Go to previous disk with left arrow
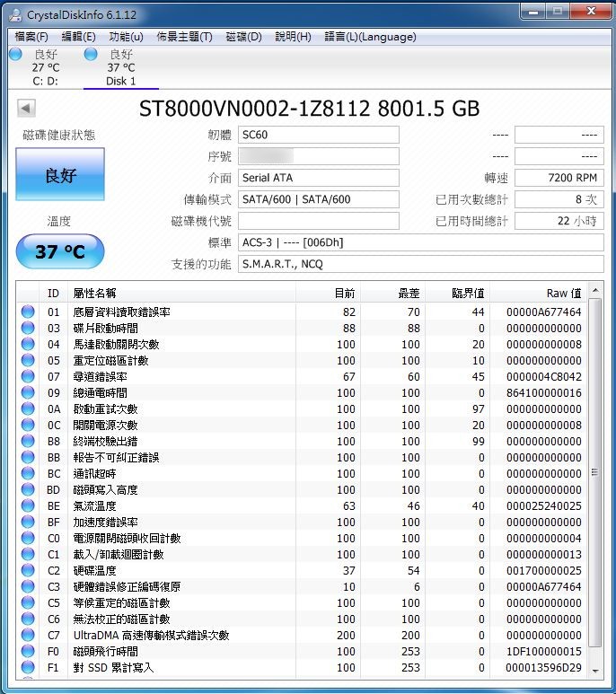 [26, 108]
